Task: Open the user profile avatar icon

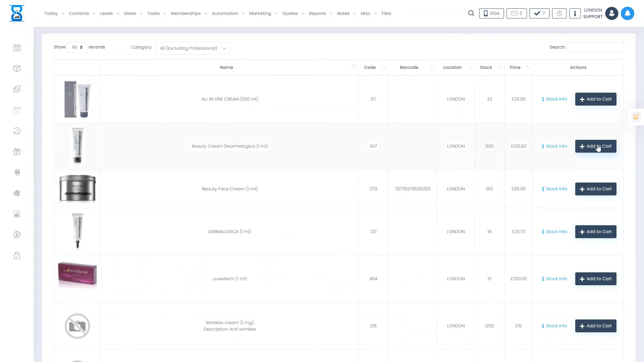Action: [x=611, y=13]
